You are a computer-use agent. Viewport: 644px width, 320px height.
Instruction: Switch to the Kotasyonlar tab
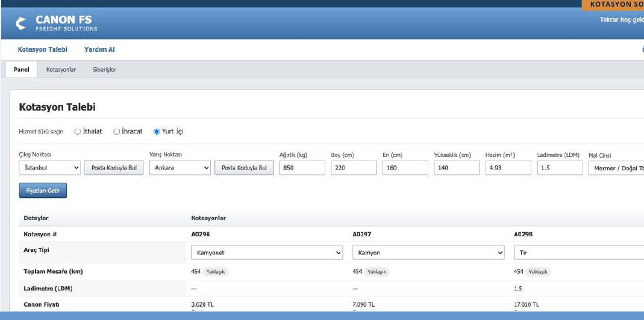(x=61, y=70)
